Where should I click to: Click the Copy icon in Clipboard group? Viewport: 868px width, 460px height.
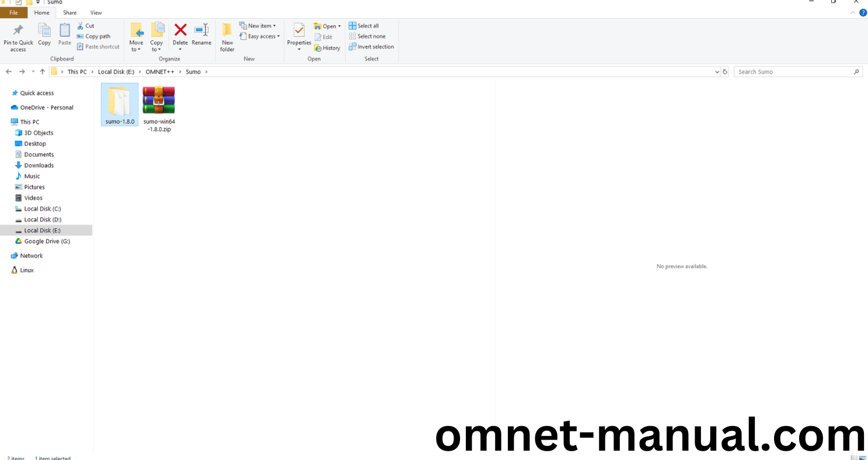(44, 30)
